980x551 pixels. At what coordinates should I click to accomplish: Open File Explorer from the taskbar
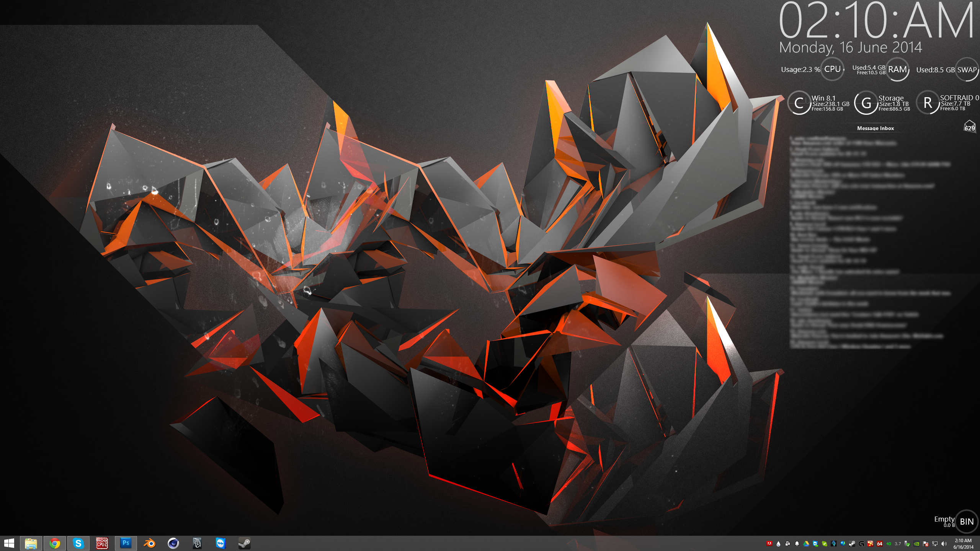tap(31, 543)
